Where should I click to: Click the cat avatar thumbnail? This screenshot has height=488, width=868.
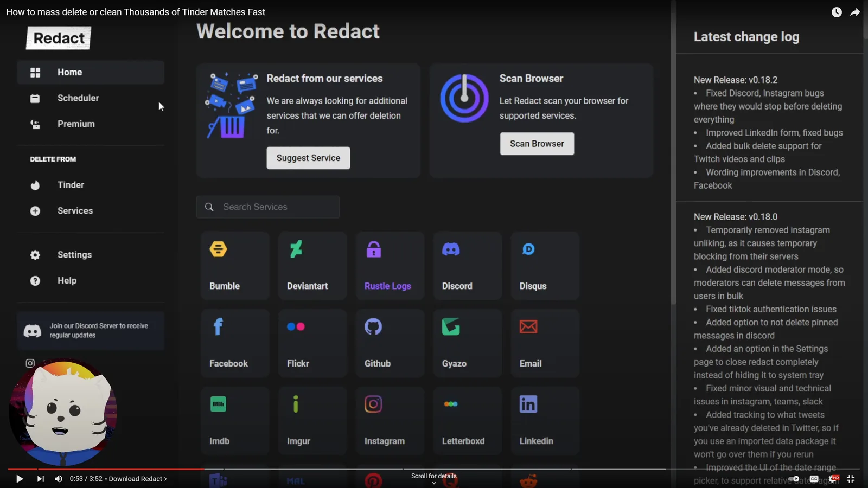pos(63,412)
